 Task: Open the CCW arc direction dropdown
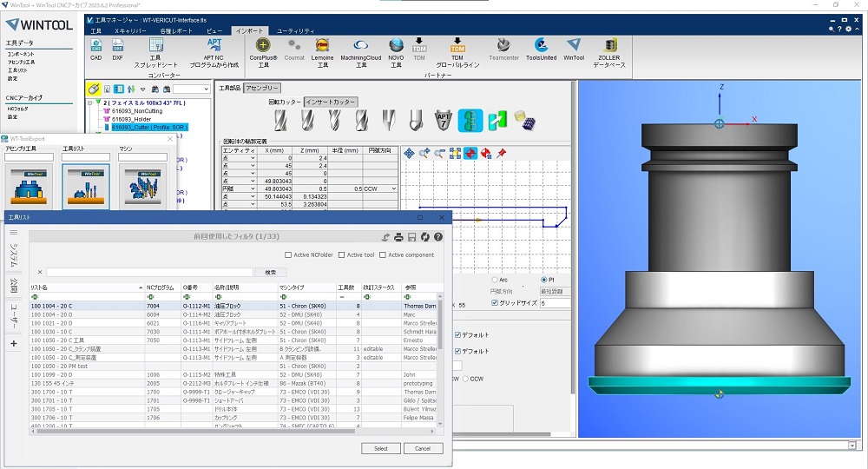tap(393, 188)
